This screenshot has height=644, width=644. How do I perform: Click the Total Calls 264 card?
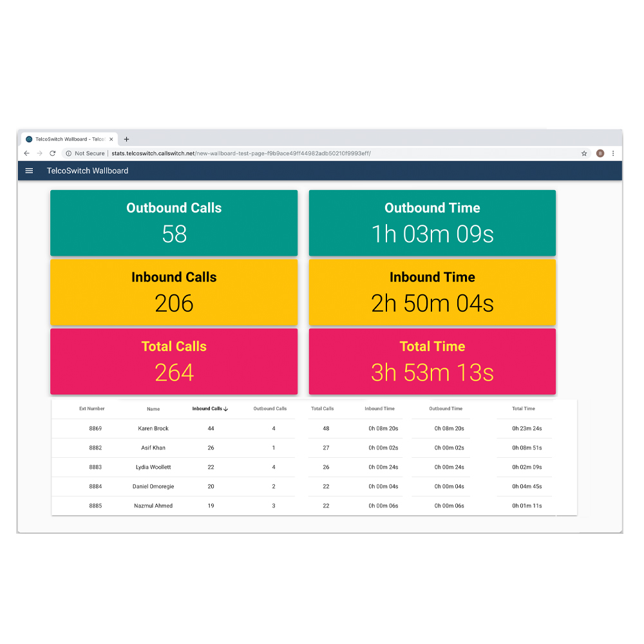(x=174, y=361)
